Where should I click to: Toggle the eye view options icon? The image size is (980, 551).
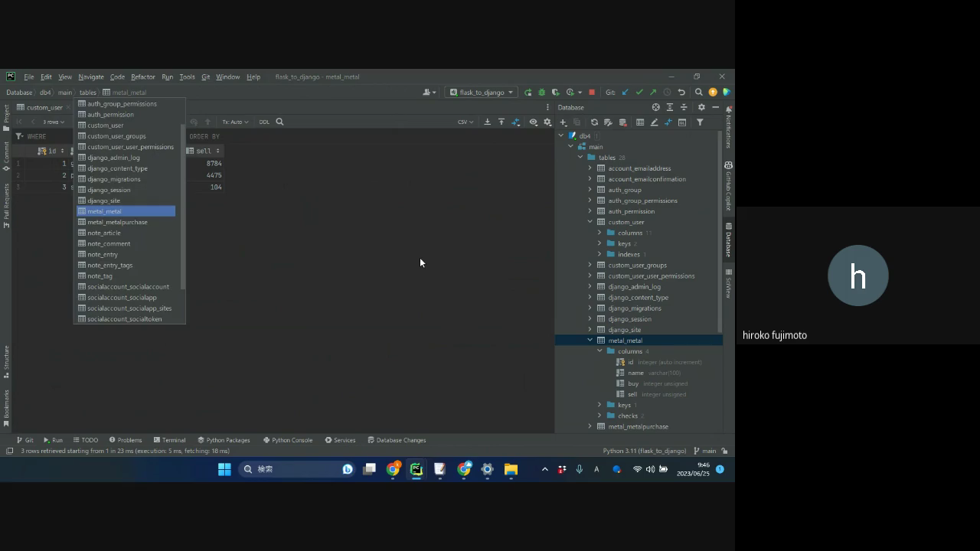pos(534,122)
